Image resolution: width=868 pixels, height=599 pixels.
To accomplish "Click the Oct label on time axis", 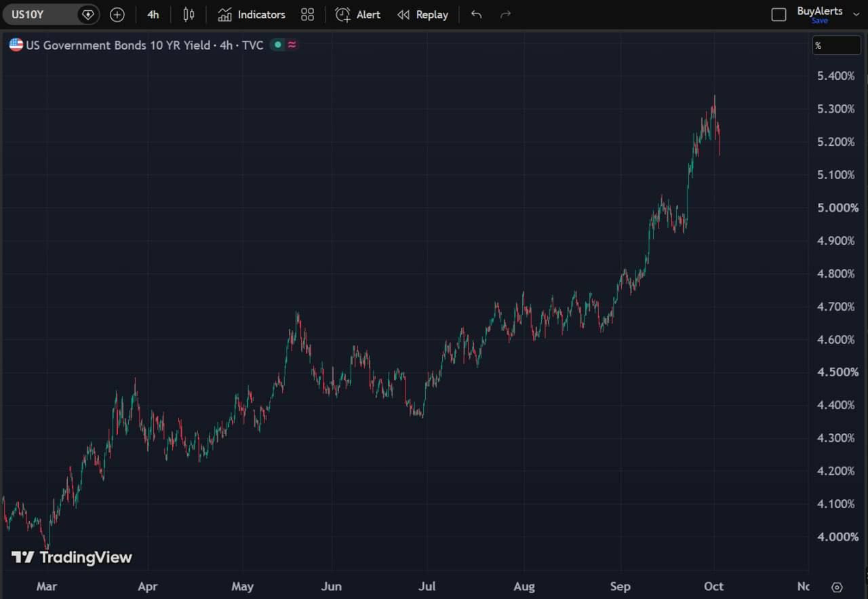I will point(714,587).
